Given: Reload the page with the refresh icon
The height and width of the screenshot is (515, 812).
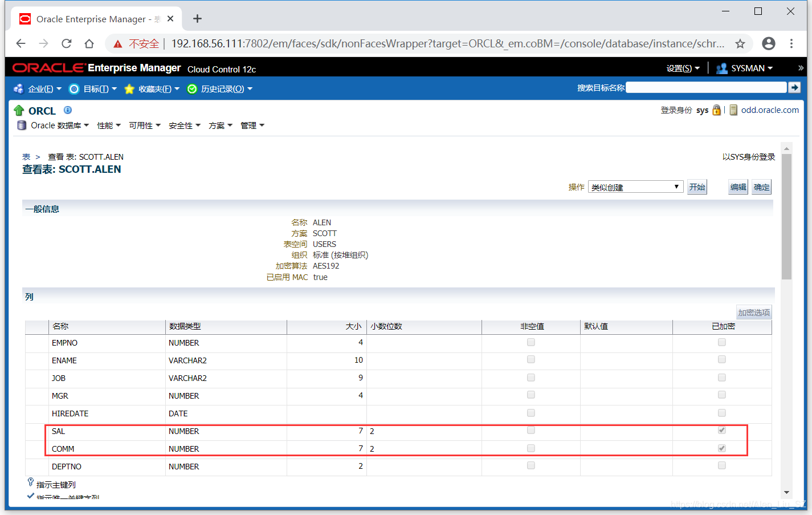Looking at the screenshot, I should pos(67,43).
